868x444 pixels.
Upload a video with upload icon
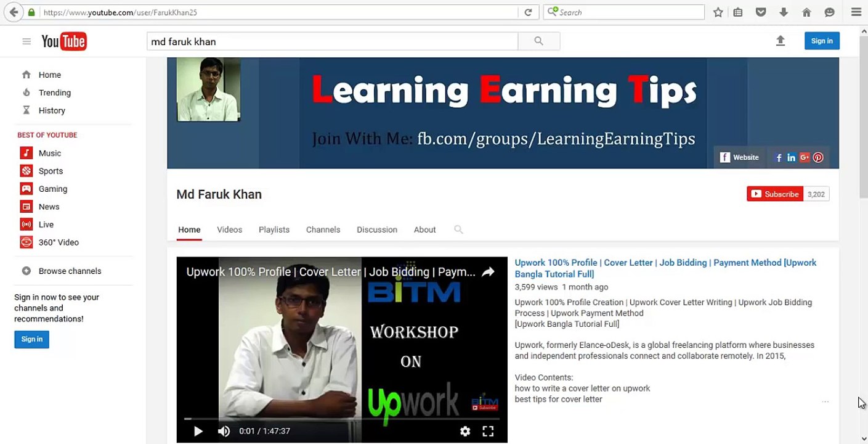click(x=781, y=41)
